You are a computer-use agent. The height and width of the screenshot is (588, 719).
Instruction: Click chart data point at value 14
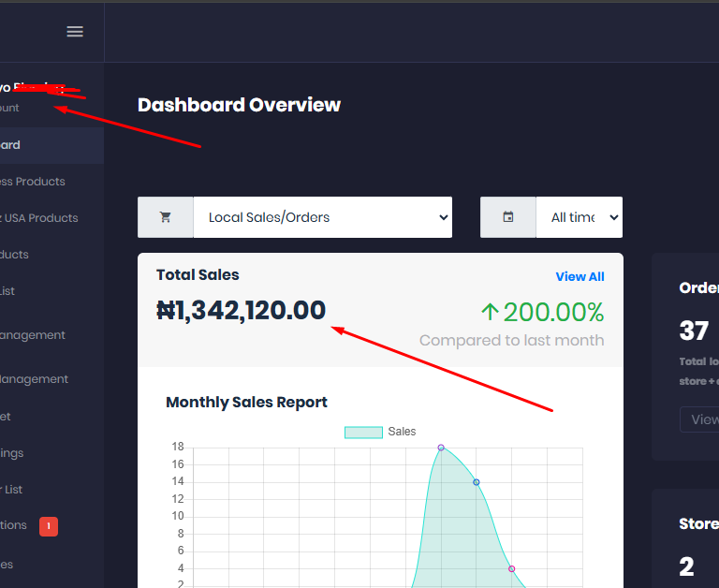tap(477, 482)
